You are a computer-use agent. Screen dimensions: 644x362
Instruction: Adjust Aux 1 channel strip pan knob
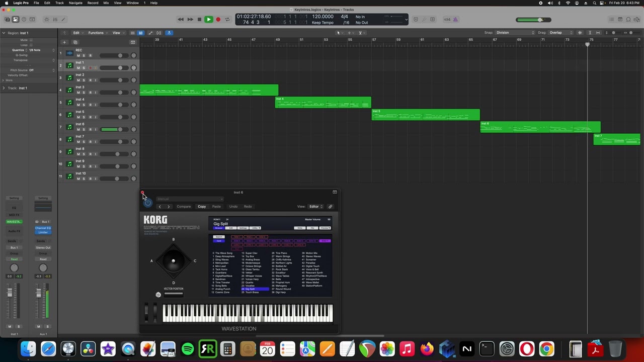click(x=43, y=268)
